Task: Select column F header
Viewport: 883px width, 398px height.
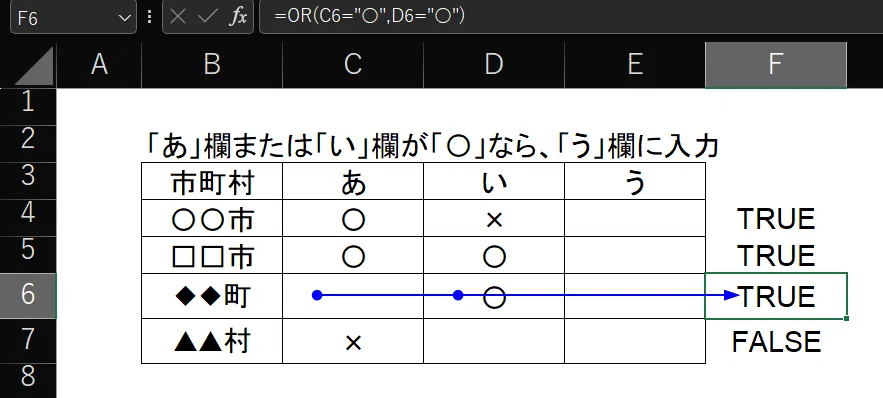Action: tap(776, 65)
